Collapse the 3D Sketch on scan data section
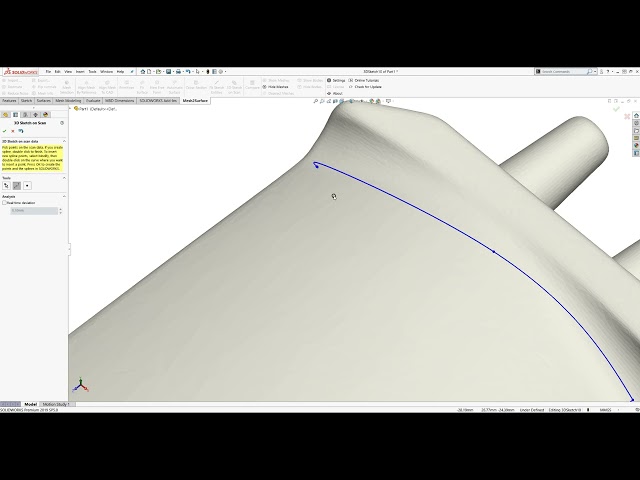This screenshot has width=640, height=480. click(x=64, y=141)
